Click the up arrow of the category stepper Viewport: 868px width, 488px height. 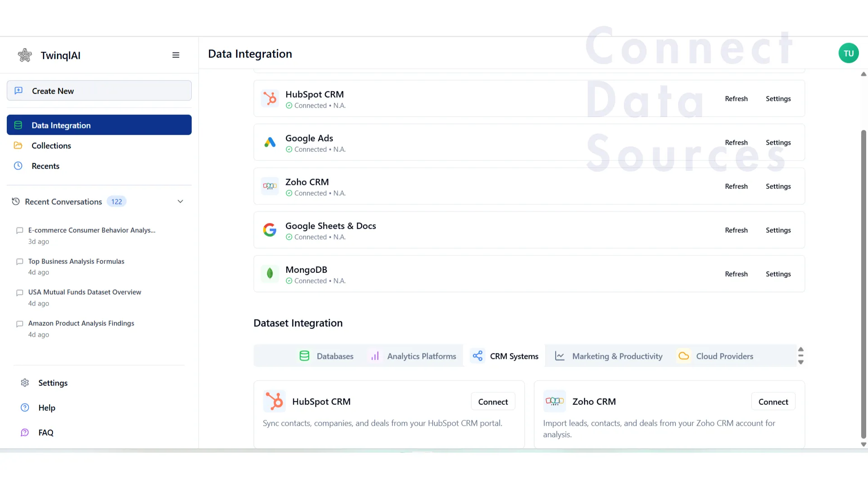tap(801, 349)
